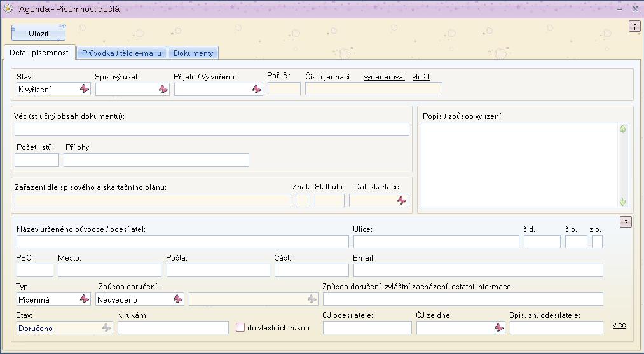Click the help icon in sender panel

pyautogui.click(x=626, y=222)
